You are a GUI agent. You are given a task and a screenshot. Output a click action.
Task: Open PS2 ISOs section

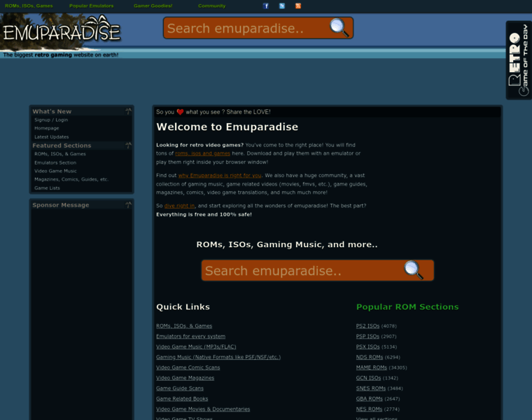[x=367, y=326]
